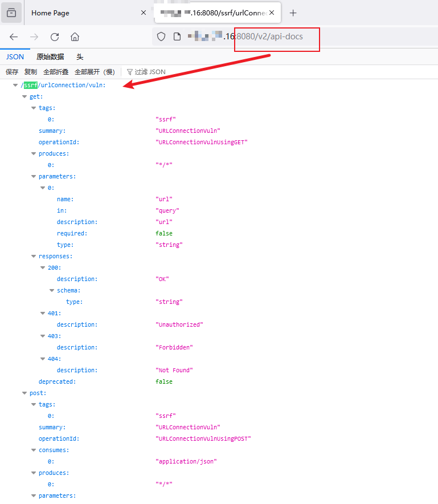The image size is (438, 504).
Task: Collapse the consumes node
Action: point(34,450)
